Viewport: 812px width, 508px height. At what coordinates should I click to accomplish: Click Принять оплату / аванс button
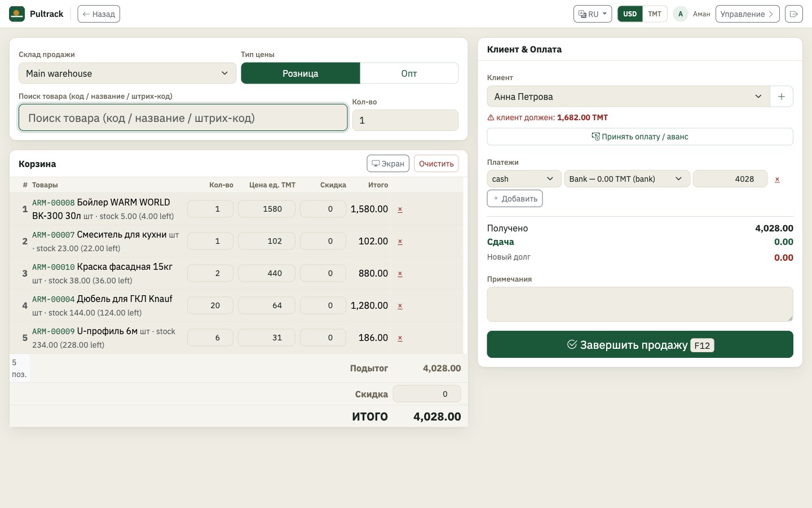[x=640, y=137]
